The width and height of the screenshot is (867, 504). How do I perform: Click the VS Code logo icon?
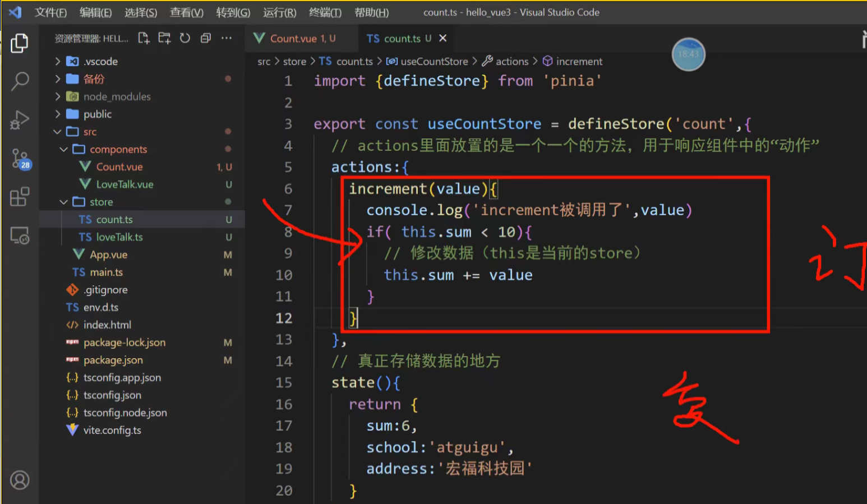[15, 12]
